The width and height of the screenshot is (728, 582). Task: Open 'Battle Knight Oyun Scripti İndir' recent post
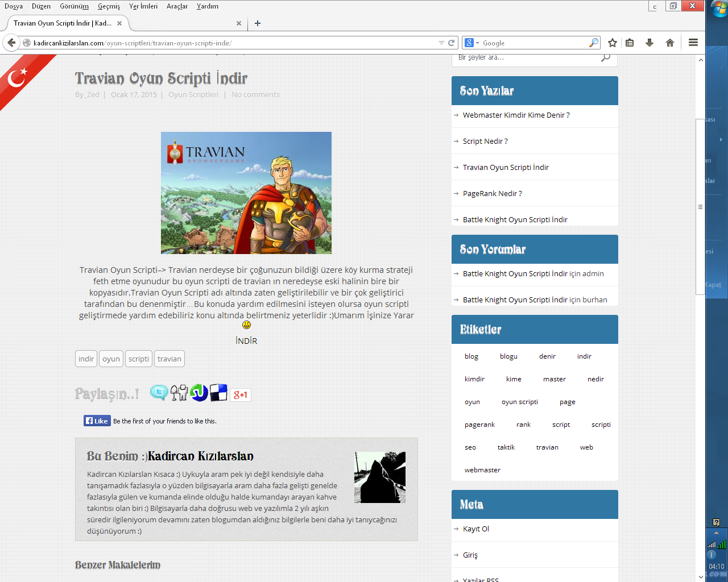(x=515, y=219)
